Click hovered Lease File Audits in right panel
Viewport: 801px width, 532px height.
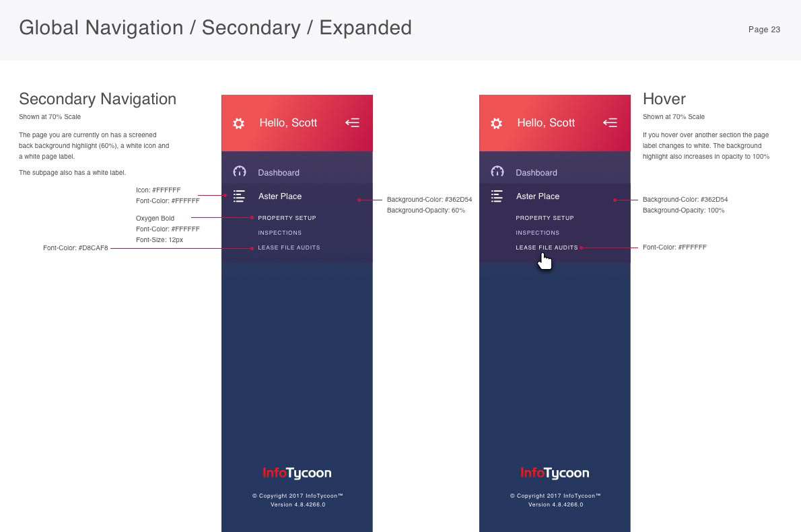click(547, 248)
